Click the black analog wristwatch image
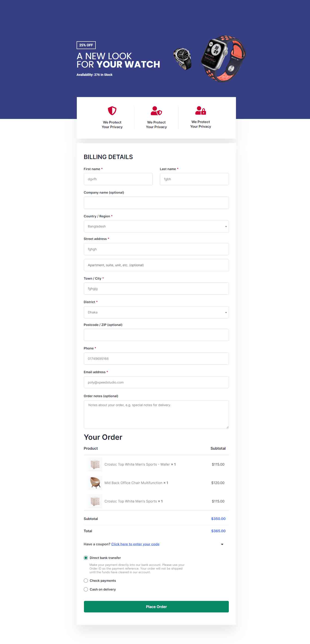The height and width of the screenshot is (644, 310). 183,59
